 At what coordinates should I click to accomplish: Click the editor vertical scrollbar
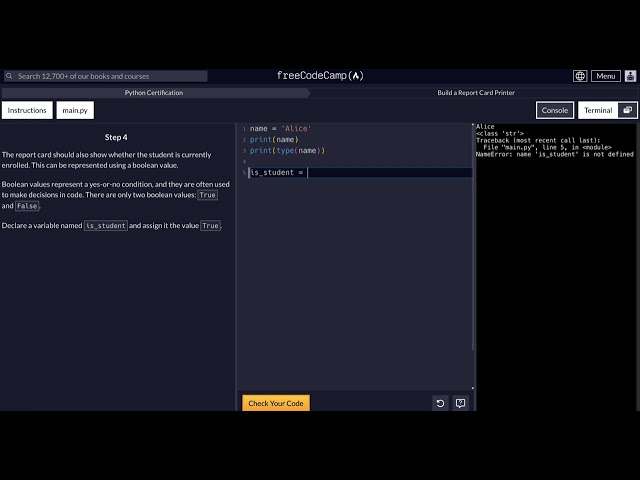(x=473, y=237)
